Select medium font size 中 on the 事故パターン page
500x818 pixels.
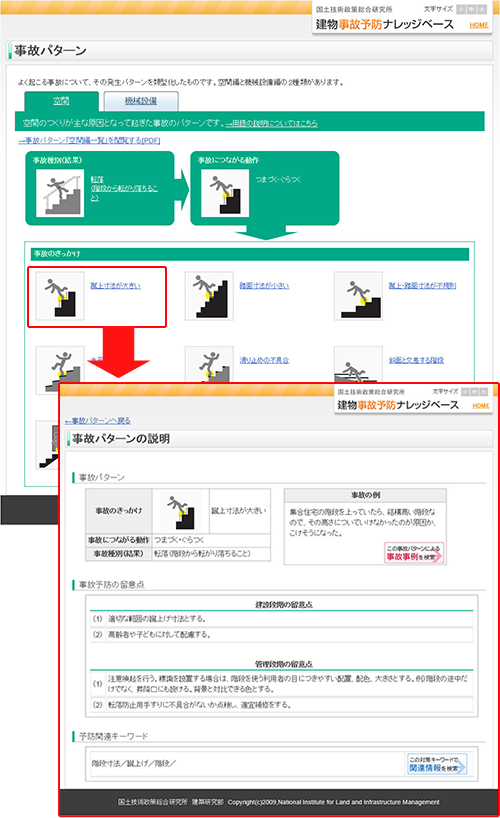point(471,9)
